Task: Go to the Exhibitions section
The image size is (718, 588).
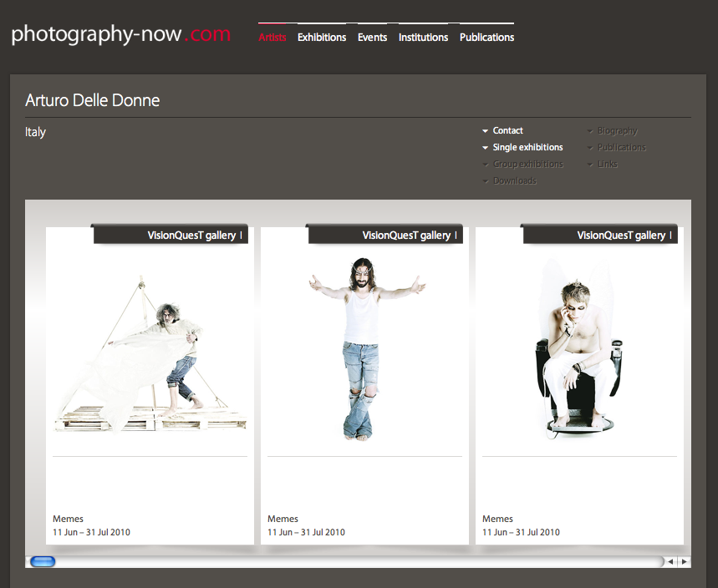Action: tap(322, 37)
